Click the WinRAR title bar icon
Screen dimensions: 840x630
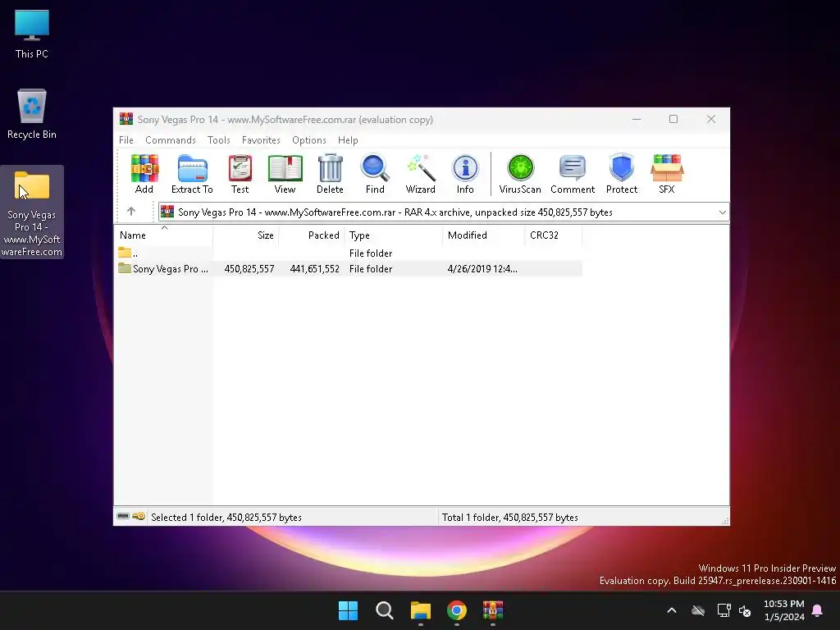[126, 119]
